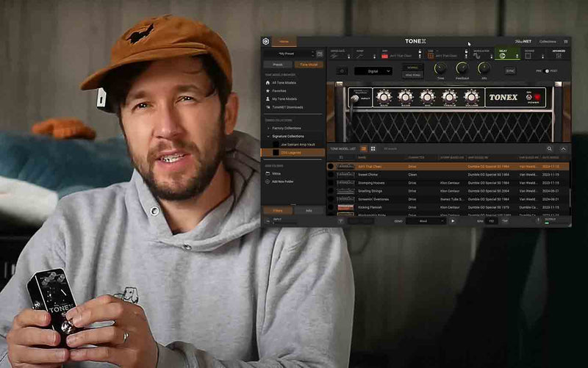Open My Tone Models

(x=284, y=99)
